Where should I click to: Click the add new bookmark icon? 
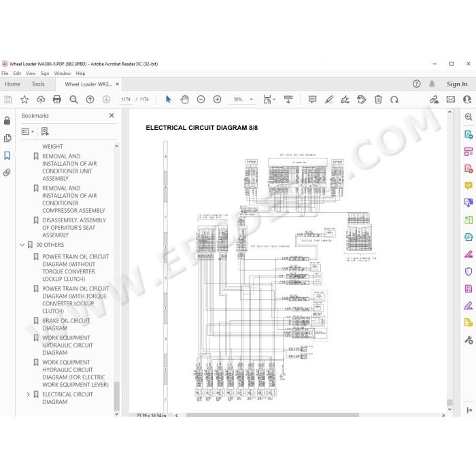[45, 131]
